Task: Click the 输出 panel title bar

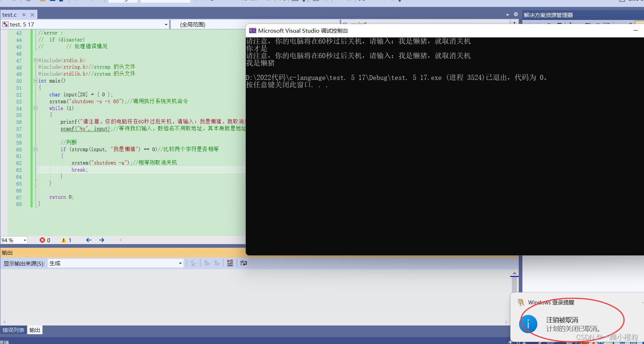Action: [x=123, y=252]
